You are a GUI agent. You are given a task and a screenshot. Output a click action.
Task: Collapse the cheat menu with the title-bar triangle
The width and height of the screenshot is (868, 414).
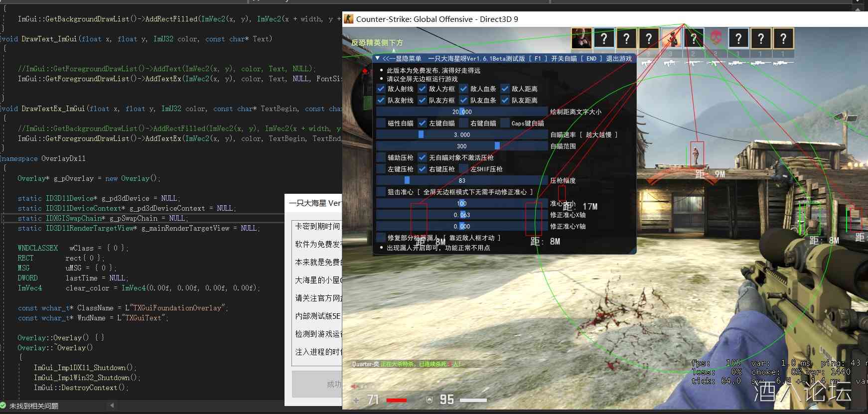pyautogui.click(x=378, y=58)
